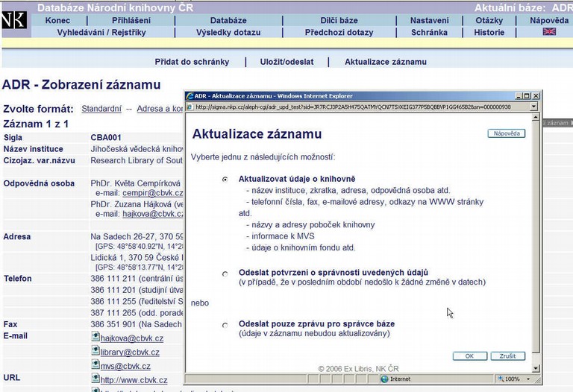The image size is (573, 392).
Task: Select 'Aktualizovat údaje o knihovně' radio option
Action: pyautogui.click(x=225, y=179)
